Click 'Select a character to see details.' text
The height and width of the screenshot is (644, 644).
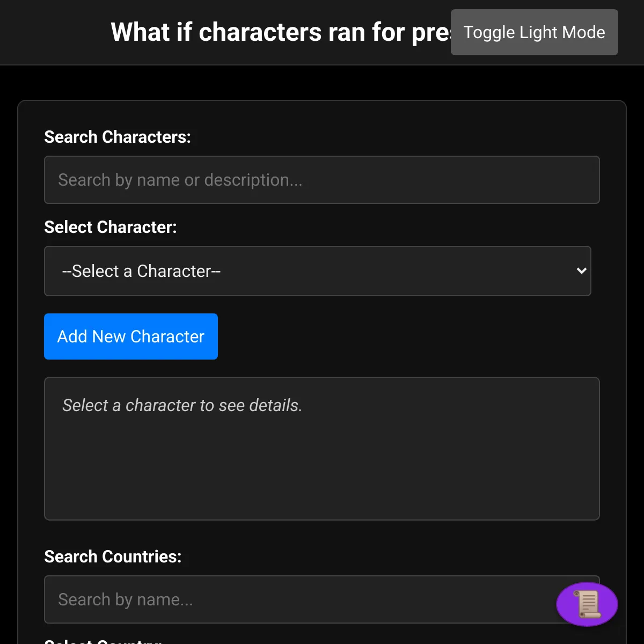point(182,405)
